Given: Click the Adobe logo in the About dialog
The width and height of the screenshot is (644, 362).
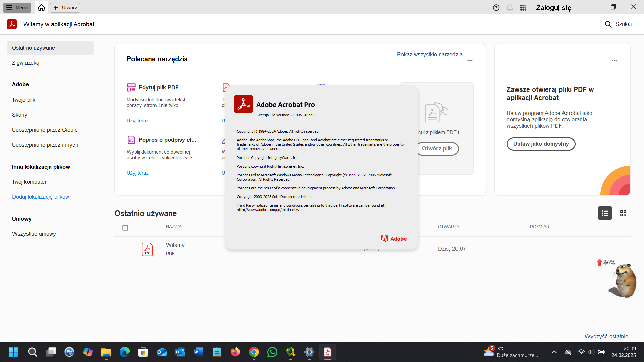Looking at the screenshot, I should [x=393, y=239].
